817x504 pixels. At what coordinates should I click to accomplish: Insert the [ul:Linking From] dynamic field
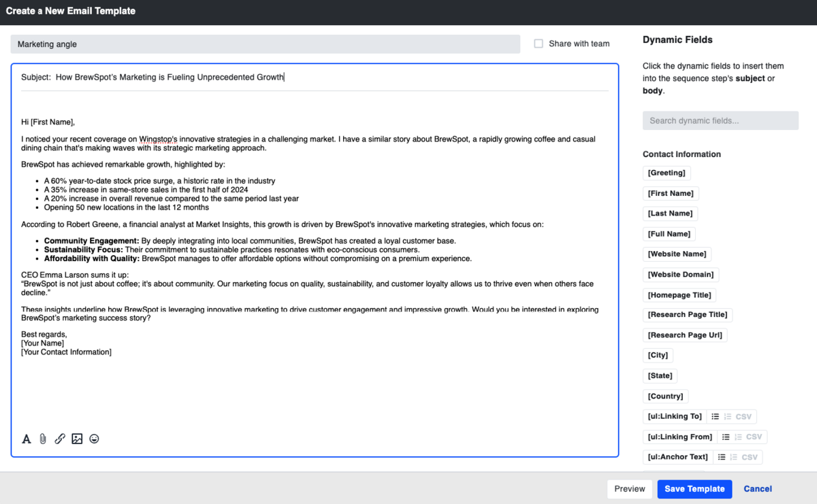pos(679,437)
